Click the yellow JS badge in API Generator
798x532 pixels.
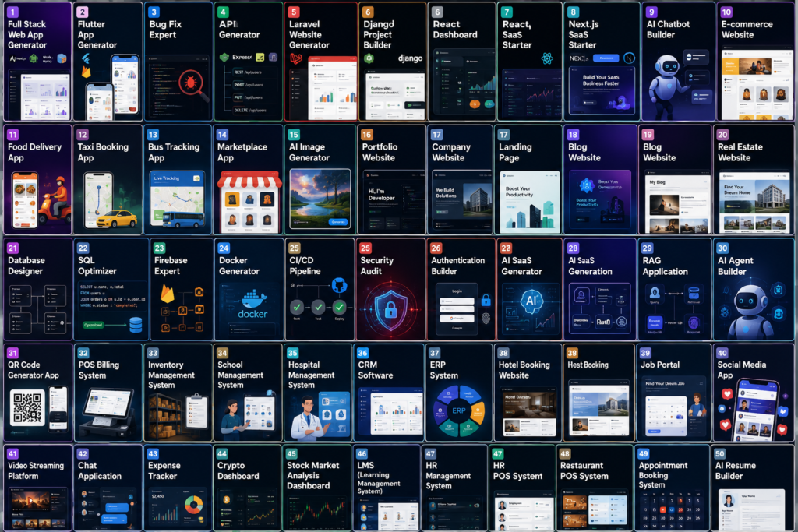coord(260,57)
